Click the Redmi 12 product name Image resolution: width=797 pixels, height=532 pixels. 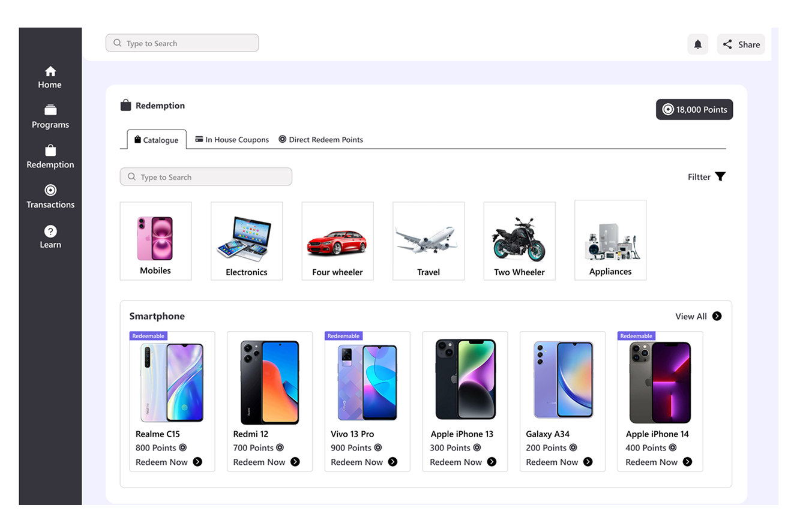pos(251,434)
